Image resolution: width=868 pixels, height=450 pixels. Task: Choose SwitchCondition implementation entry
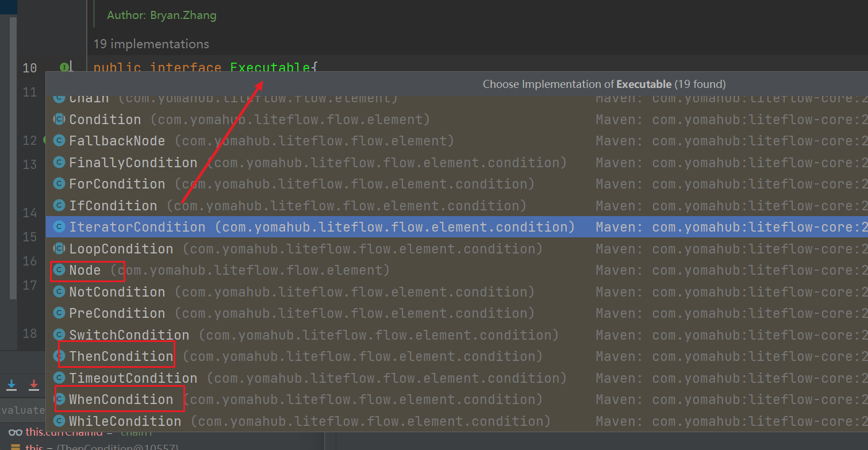128,334
